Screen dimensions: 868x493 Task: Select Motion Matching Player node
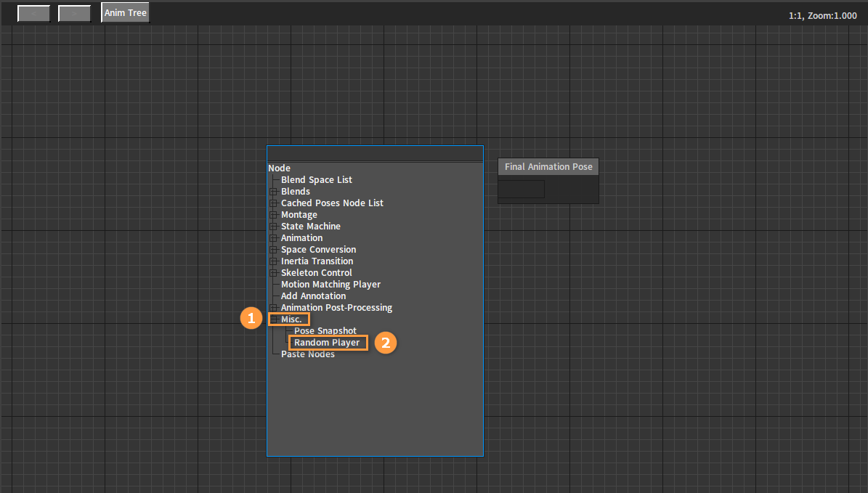click(x=330, y=285)
